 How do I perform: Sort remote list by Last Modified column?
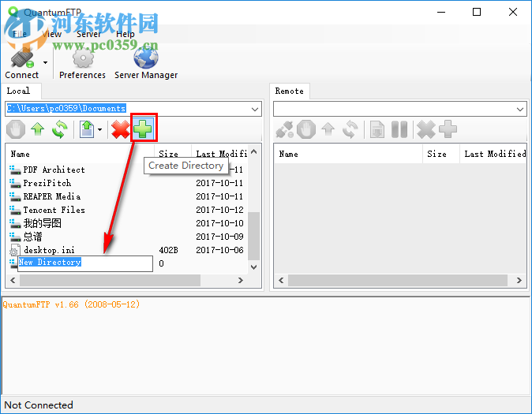click(493, 154)
